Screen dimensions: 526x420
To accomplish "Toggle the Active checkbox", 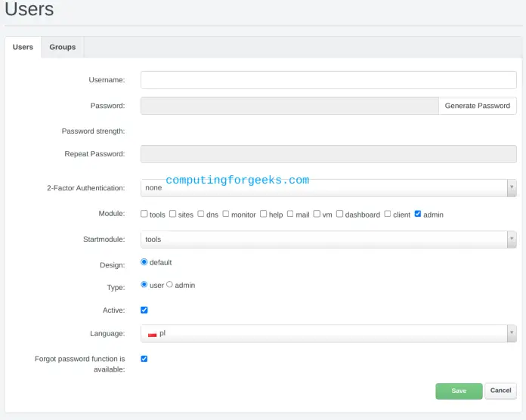I will tap(144, 310).
